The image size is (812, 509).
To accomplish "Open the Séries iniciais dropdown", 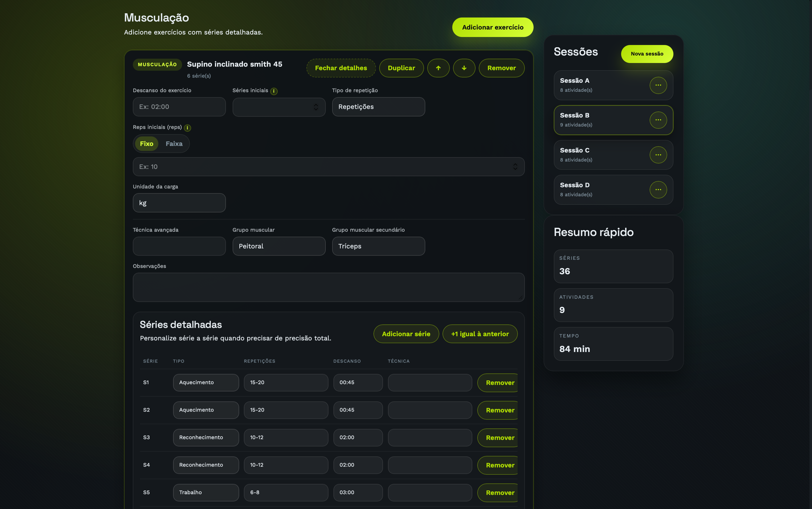I will coord(278,107).
